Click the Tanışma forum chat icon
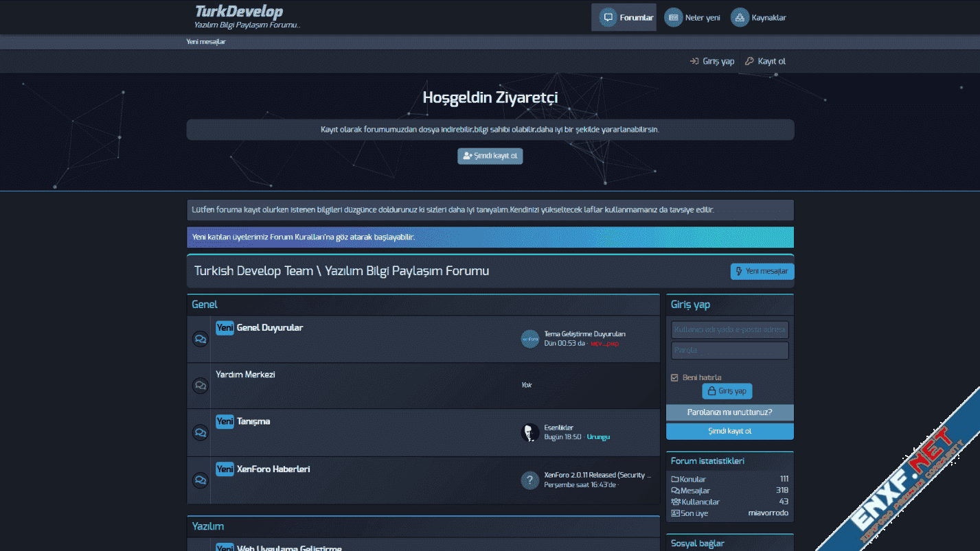Viewport: 980px width, 551px height. [200, 433]
